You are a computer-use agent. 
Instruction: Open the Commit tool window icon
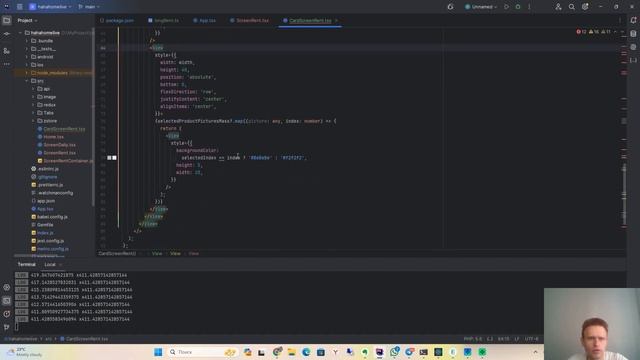7,34
